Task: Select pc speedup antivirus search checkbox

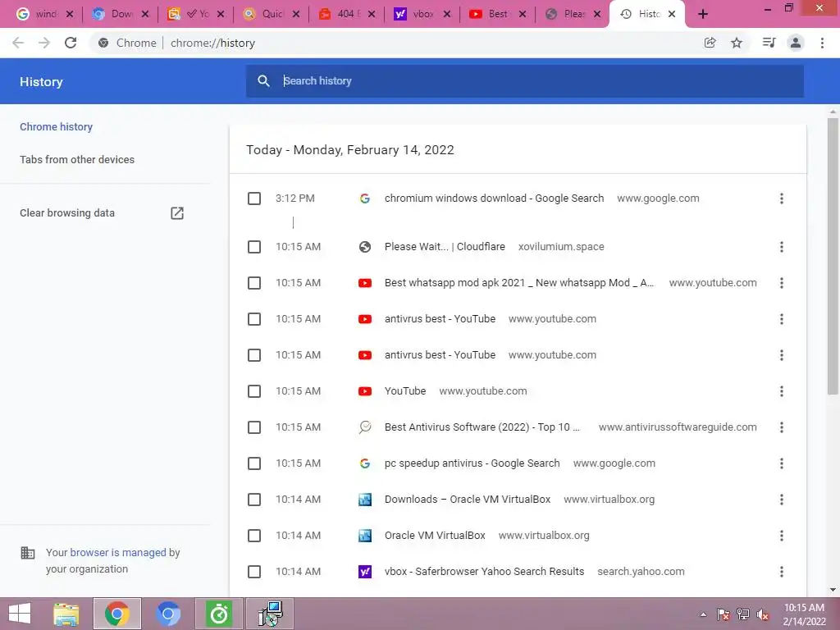Action: (254, 463)
